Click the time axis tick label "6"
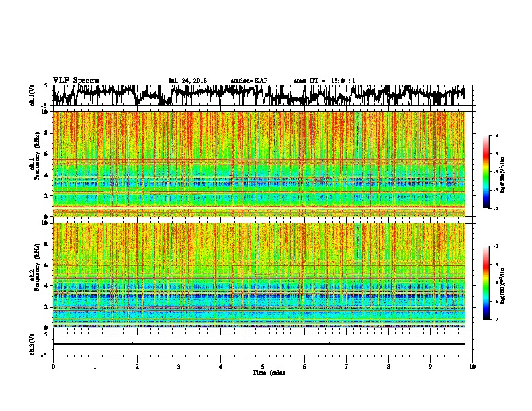 coord(305,367)
